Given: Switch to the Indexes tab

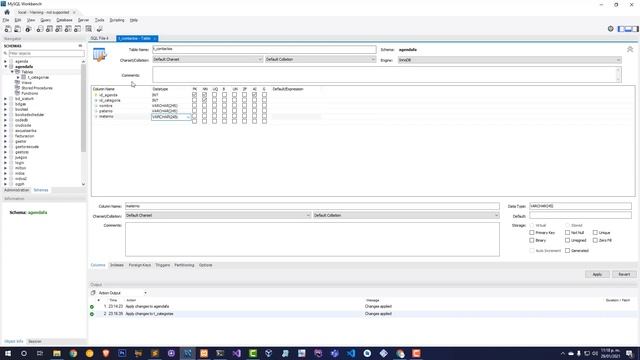Looking at the screenshot, I should [x=117, y=265].
